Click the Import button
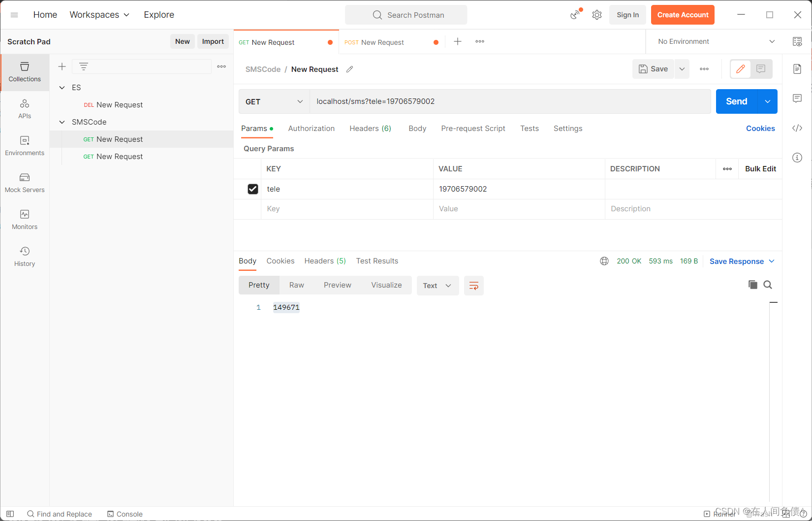This screenshot has height=521, width=812. [x=213, y=41]
